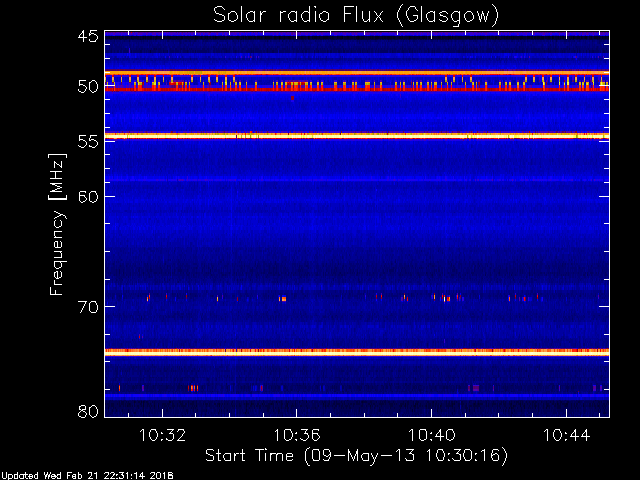Image resolution: width=640 pixels, height=480 pixels.
Task: Click the 'Solar radio Flux (Glasgow)' plot title
Action: point(355,15)
